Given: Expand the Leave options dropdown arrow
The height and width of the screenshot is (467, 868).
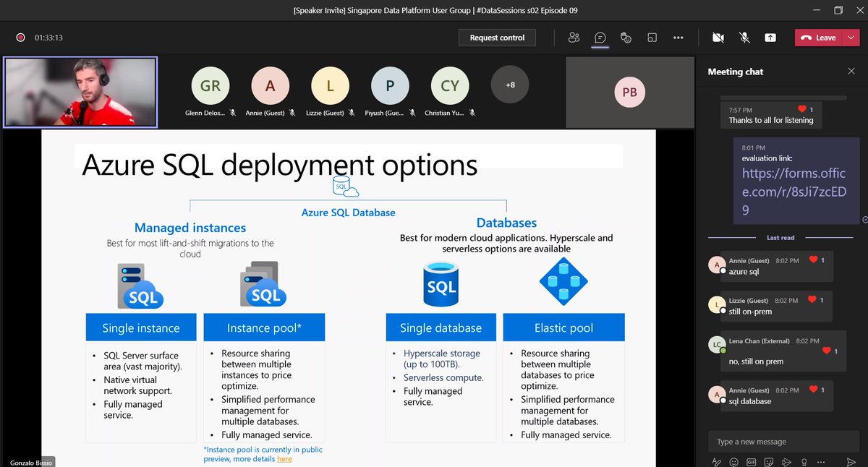Looking at the screenshot, I should coord(850,38).
